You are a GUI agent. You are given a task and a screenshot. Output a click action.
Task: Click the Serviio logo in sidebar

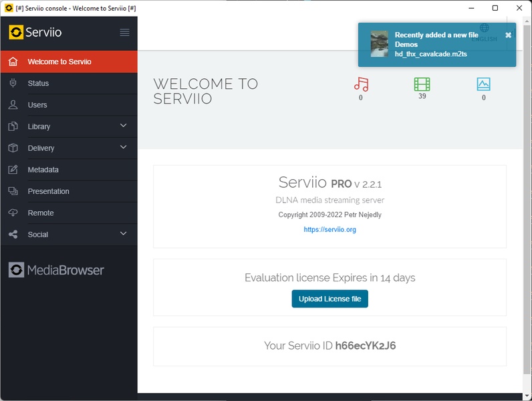[35, 32]
